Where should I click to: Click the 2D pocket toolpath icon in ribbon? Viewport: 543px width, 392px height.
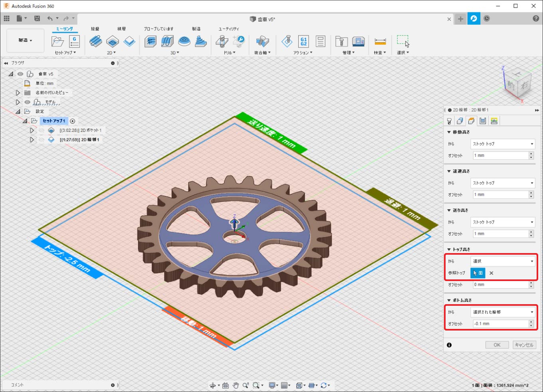(x=113, y=42)
